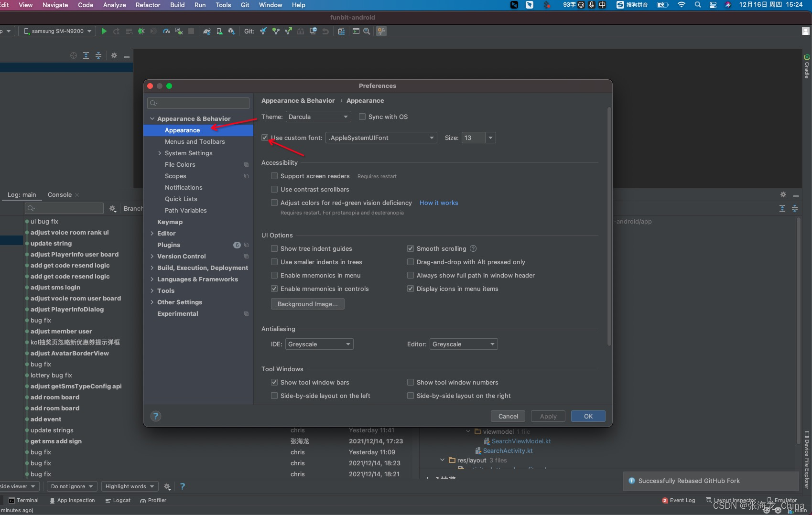Viewport: 812px width, 515px height.
Task: Click the Git Show History clock icon
Action: point(313,31)
